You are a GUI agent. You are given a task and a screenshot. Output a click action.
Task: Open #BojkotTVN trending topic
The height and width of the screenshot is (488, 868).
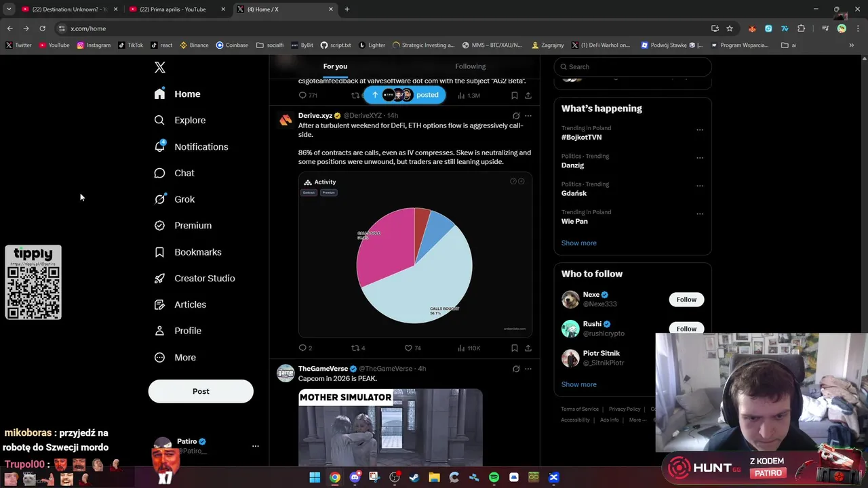click(581, 137)
